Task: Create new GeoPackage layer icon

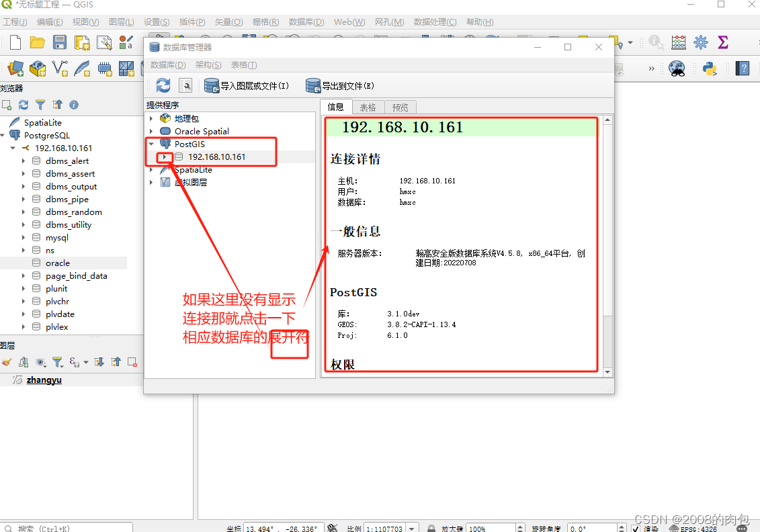Action: 38,69
